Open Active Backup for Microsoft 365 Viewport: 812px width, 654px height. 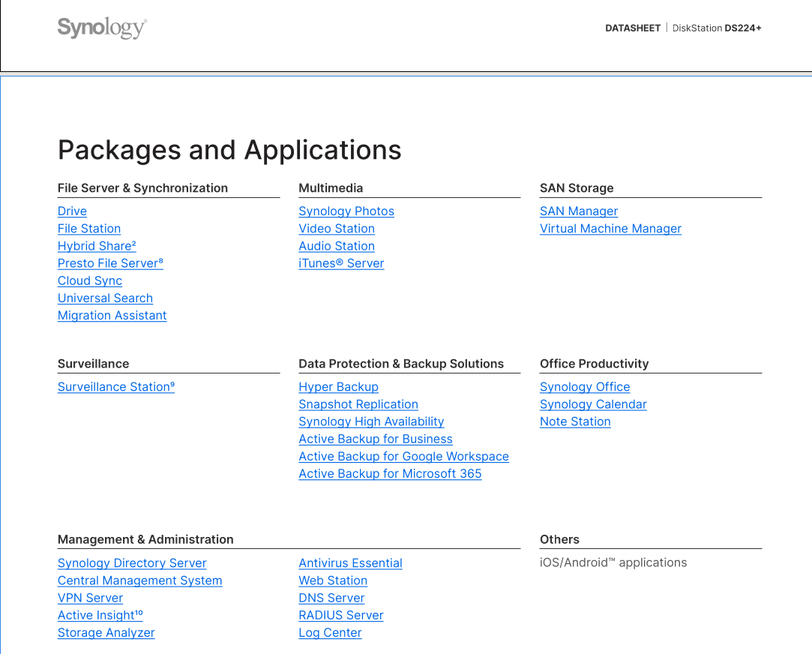click(390, 474)
